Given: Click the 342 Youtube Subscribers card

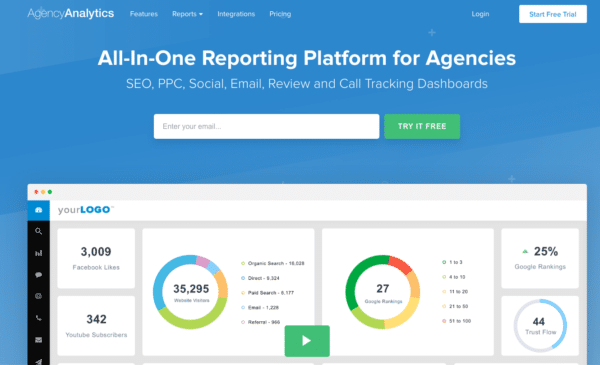Looking at the screenshot, I should coord(96,326).
